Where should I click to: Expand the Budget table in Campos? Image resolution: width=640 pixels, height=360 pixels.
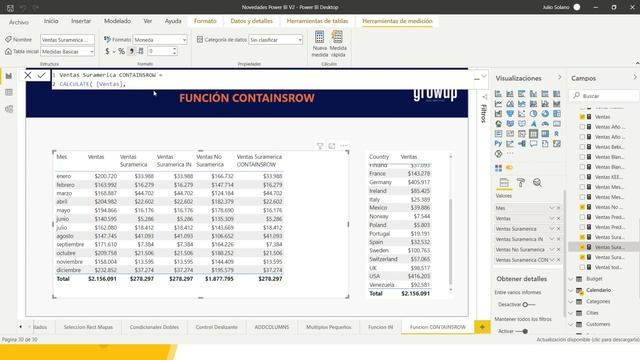571,279
